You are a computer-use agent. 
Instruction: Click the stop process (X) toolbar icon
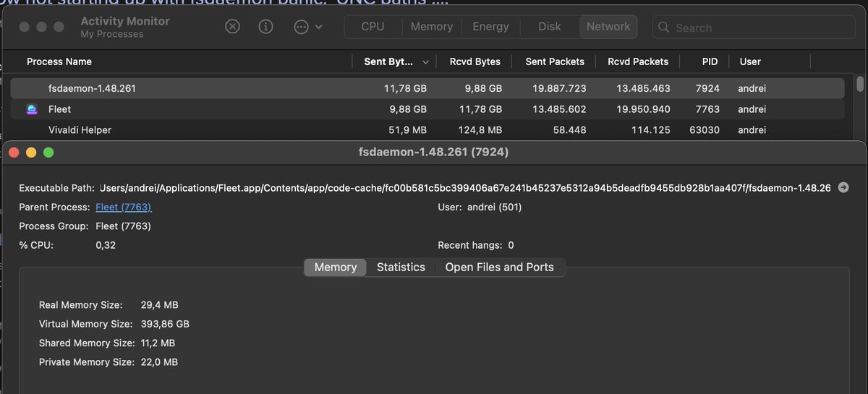(232, 27)
